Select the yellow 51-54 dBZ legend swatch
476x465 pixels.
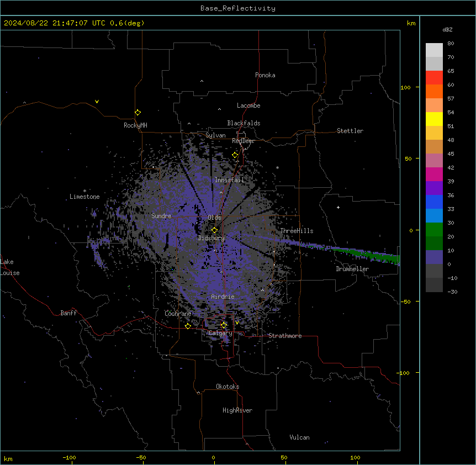(x=434, y=119)
